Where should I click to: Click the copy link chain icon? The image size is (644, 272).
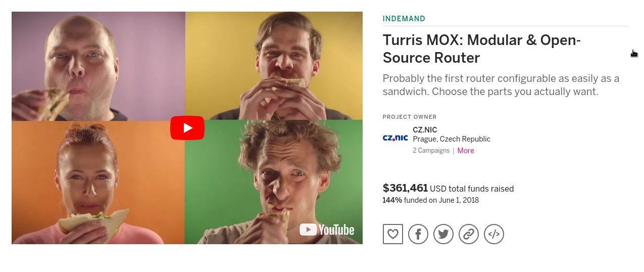(x=468, y=234)
